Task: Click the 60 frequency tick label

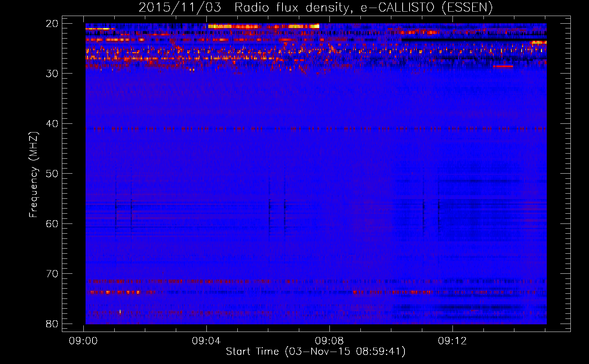Action: coord(52,223)
